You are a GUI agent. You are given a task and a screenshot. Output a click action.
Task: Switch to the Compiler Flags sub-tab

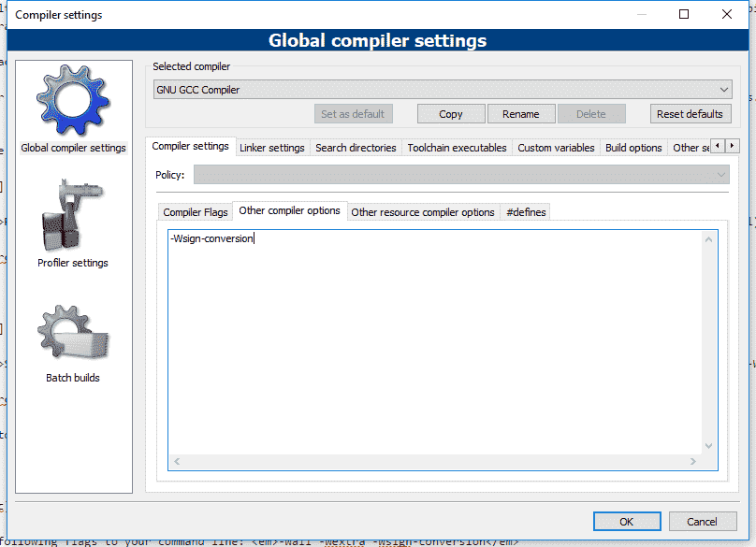[x=196, y=212]
